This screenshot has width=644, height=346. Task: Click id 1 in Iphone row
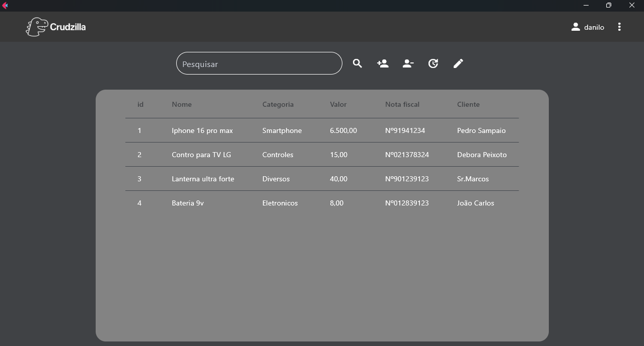(139, 130)
